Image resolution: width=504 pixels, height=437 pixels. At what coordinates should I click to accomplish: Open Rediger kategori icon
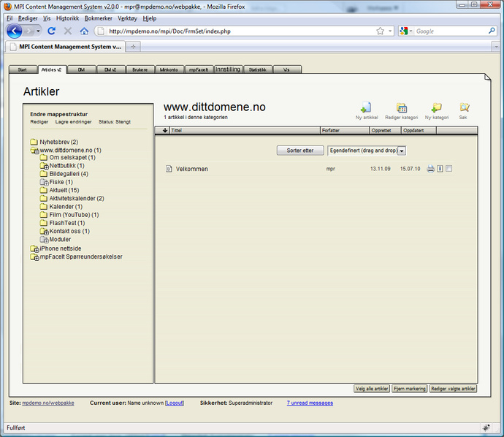pos(401,108)
